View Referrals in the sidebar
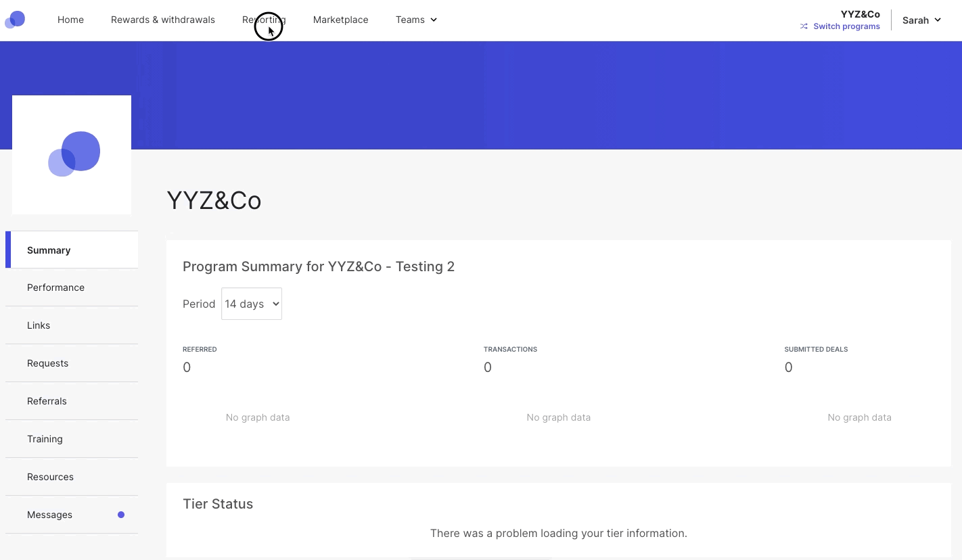 tap(72, 401)
